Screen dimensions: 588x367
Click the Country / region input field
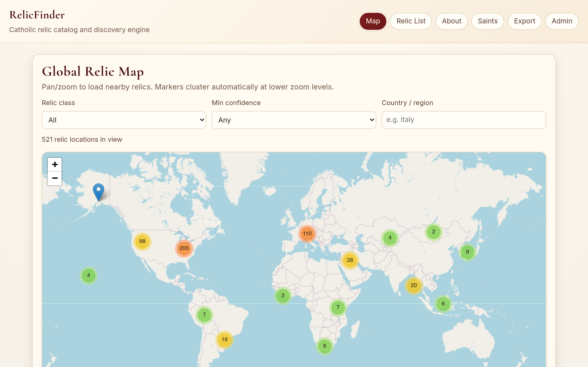(x=464, y=120)
